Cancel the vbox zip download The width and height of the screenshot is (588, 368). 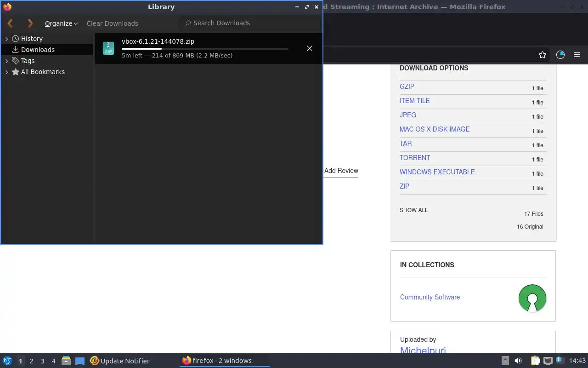pyautogui.click(x=310, y=48)
